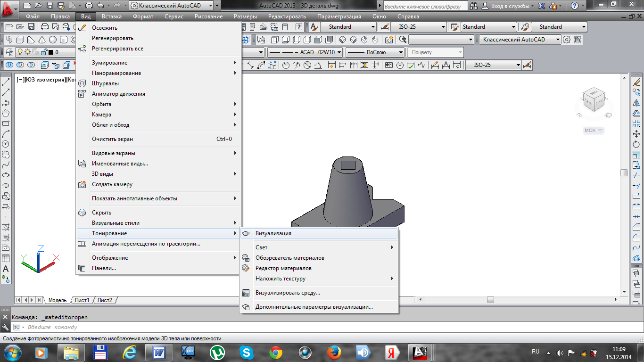
Task: Expand the Свет submenu
Action: 319,247
